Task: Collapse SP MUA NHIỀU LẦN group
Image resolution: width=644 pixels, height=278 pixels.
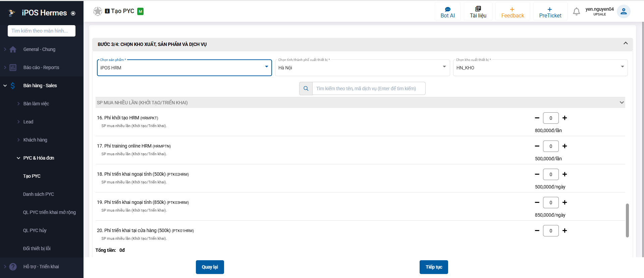Action: (622, 103)
